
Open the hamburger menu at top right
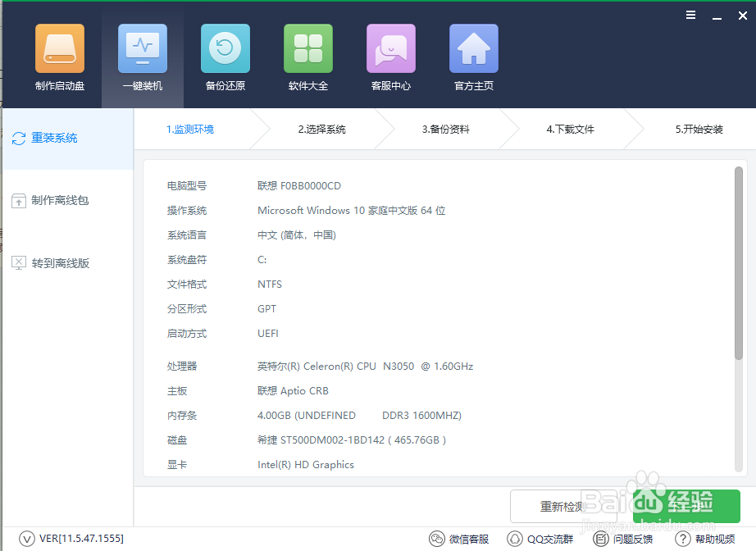point(690,15)
